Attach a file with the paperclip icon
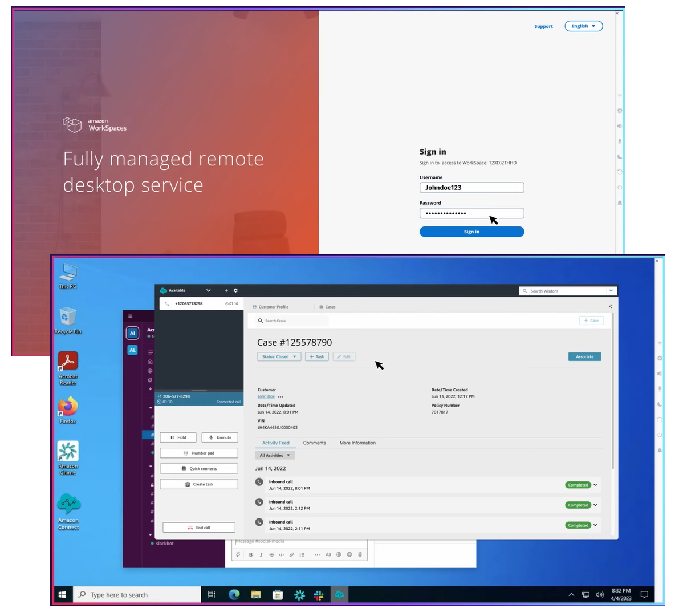Screen dimensions: 675x616 (360, 554)
